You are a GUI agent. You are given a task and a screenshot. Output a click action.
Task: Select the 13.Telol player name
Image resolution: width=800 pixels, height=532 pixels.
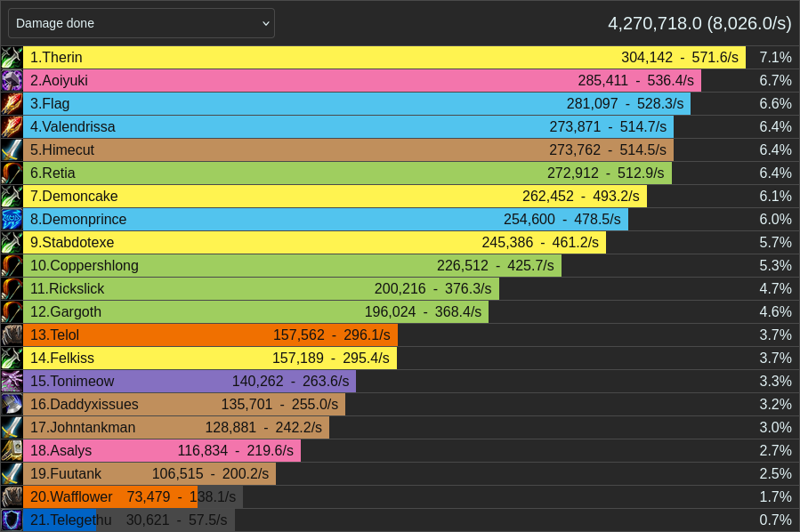[54, 335]
